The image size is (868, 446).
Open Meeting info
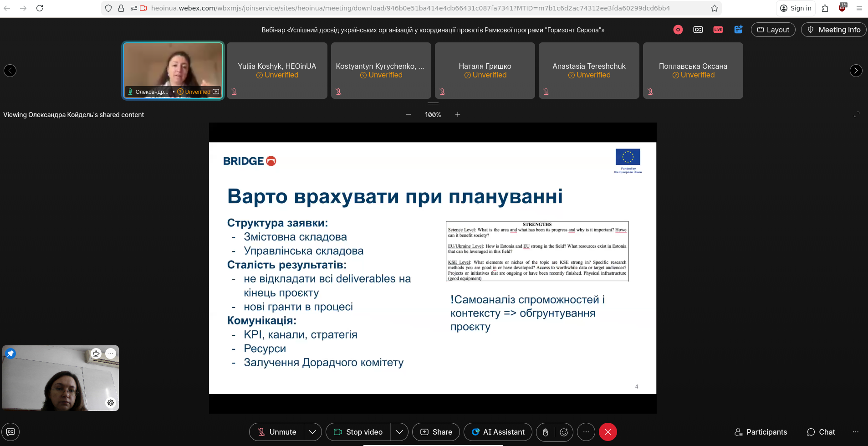pos(833,30)
